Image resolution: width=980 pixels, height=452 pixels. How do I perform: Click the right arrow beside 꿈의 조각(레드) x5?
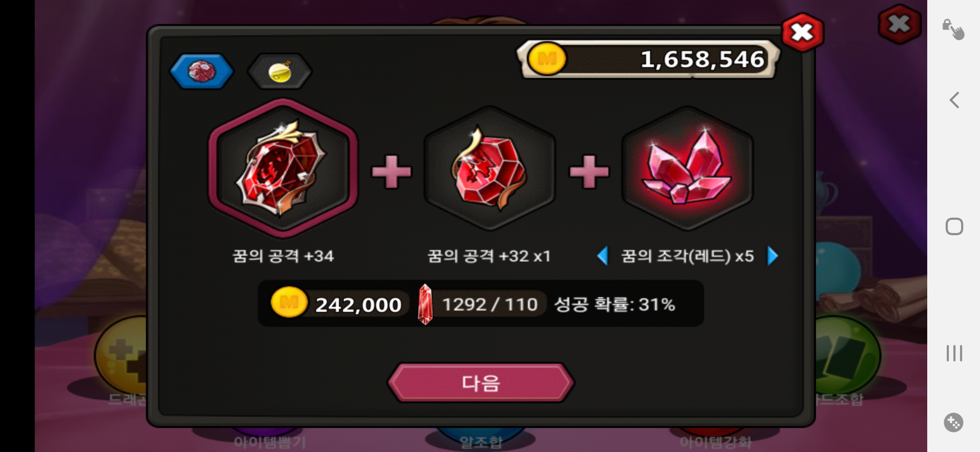[x=773, y=256]
